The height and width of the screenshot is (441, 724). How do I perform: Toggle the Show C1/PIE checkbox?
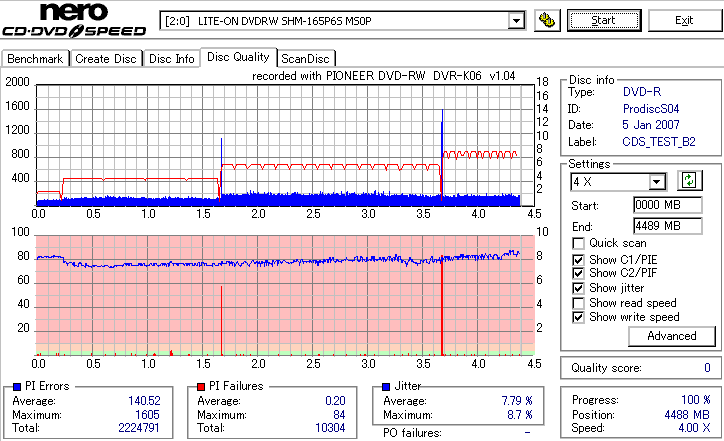(x=578, y=260)
